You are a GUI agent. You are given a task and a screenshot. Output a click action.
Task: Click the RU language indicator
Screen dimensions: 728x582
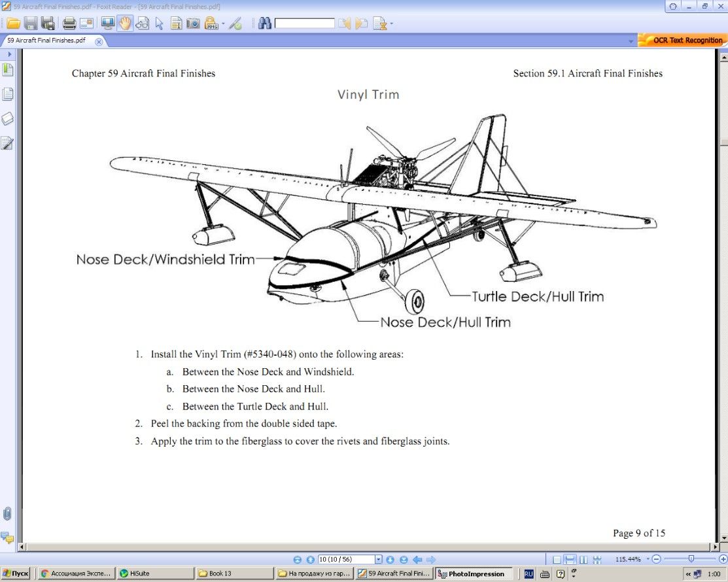(529, 574)
